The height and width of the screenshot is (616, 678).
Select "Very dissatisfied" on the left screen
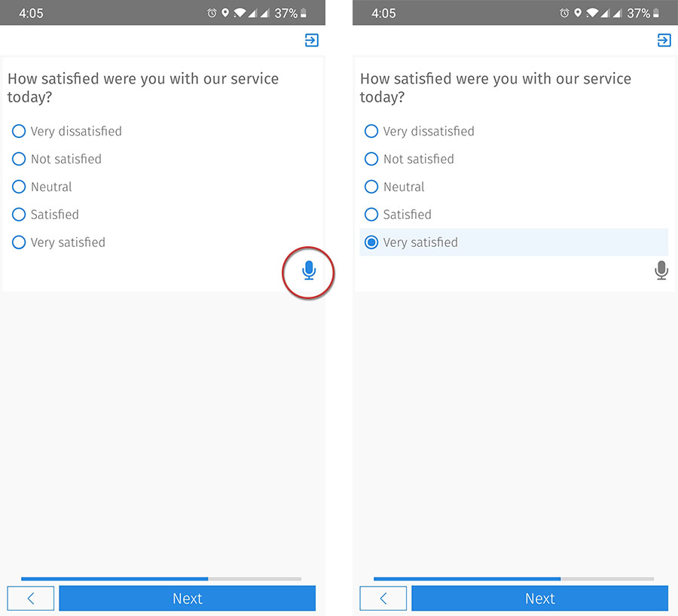tap(20, 131)
